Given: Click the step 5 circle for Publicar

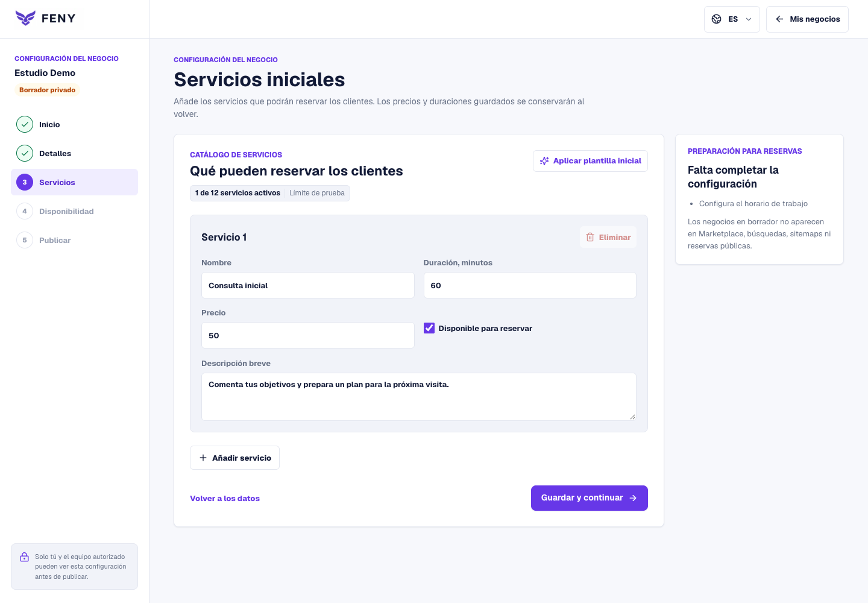Looking at the screenshot, I should point(25,240).
